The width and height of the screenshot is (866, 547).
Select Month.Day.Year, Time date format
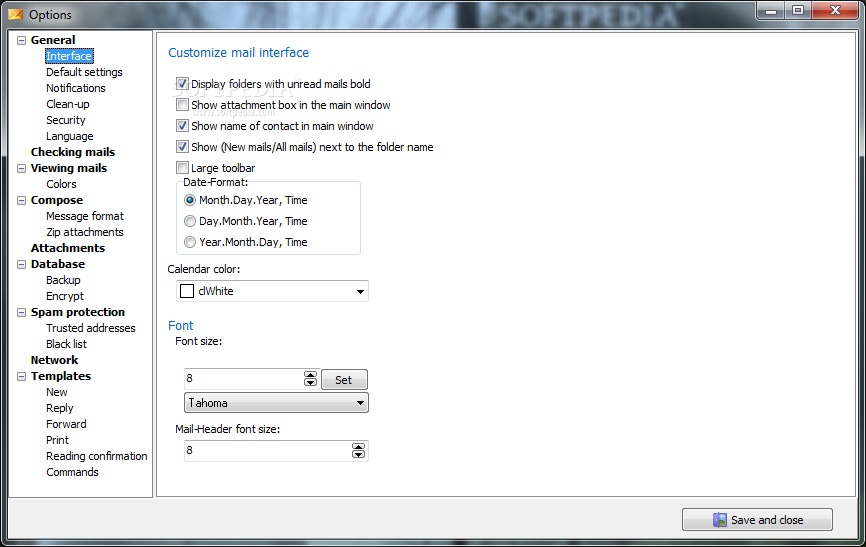click(190, 200)
